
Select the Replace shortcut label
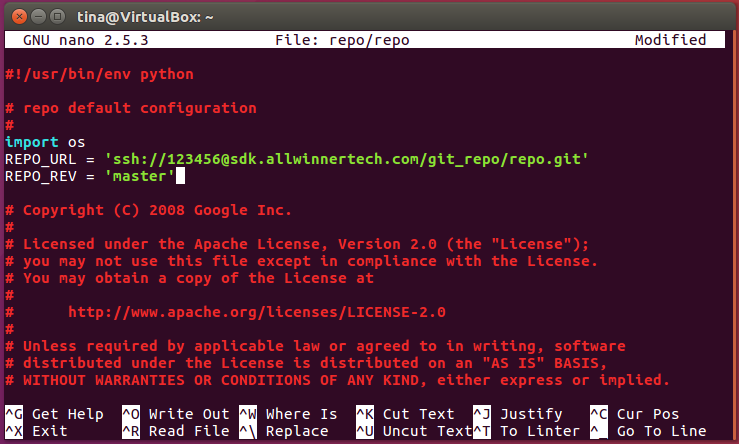coord(297,431)
